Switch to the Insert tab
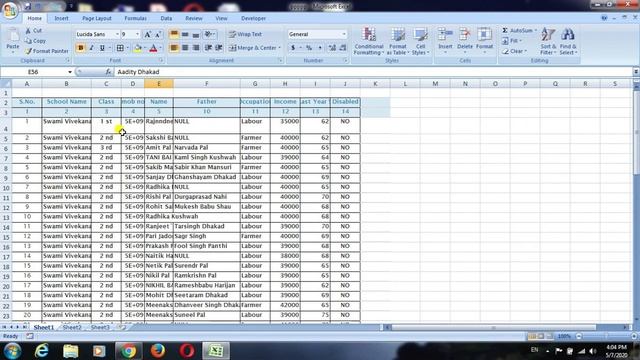Screen dimensions: 640x360 click(x=61, y=18)
